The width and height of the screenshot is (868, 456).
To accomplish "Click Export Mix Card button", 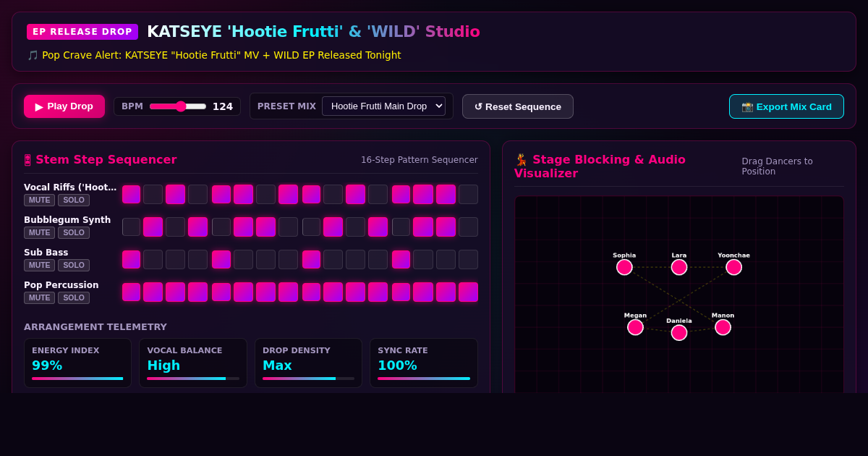I will pos(786,106).
